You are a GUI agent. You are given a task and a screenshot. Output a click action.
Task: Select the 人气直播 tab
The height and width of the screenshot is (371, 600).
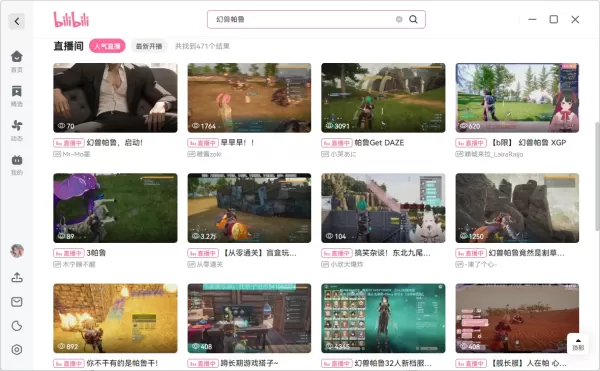pyautogui.click(x=107, y=46)
